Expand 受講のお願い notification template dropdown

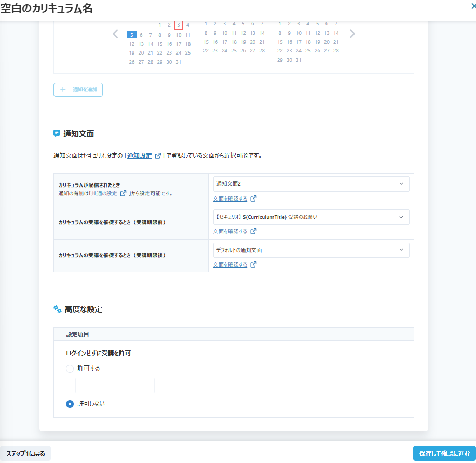pyautogui.click(x=311, y=217)
